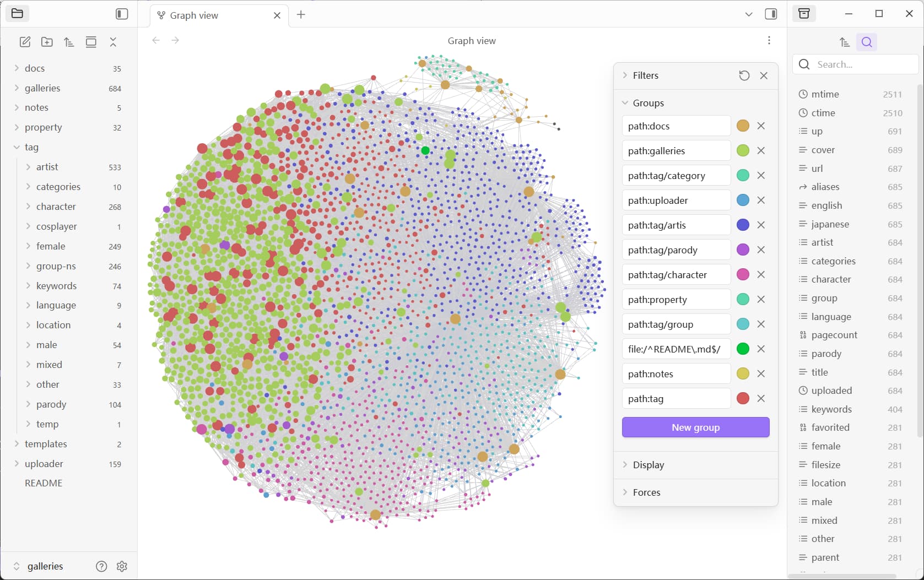Reset graph filters with restore icon
924x580 pixels.
(744, 75)
